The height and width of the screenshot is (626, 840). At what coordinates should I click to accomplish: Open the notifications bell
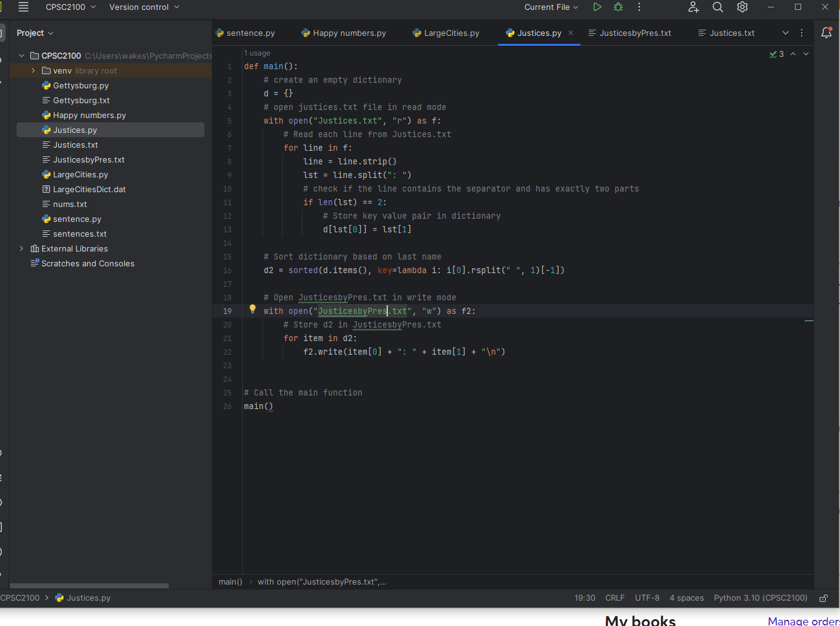pos(826,33)
